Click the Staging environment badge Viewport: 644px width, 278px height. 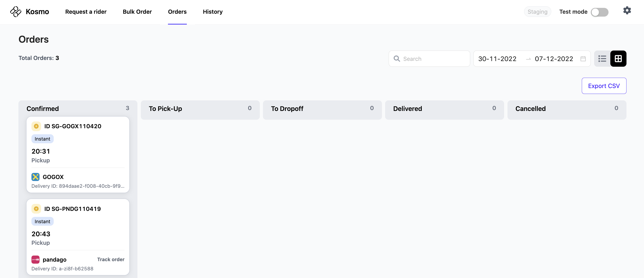tap(537, 12)
